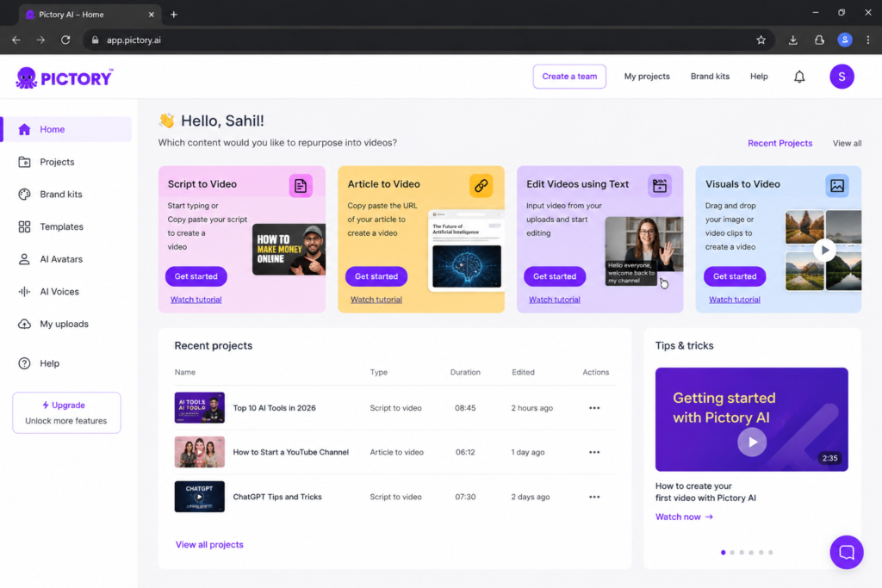Click the Script to Video document icon
Screen dimensions: 882x588
click(x=301, y=185)
